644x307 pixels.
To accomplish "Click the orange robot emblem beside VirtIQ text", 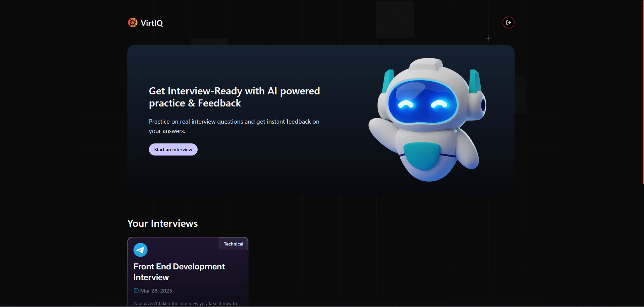I will coord(133,23).
